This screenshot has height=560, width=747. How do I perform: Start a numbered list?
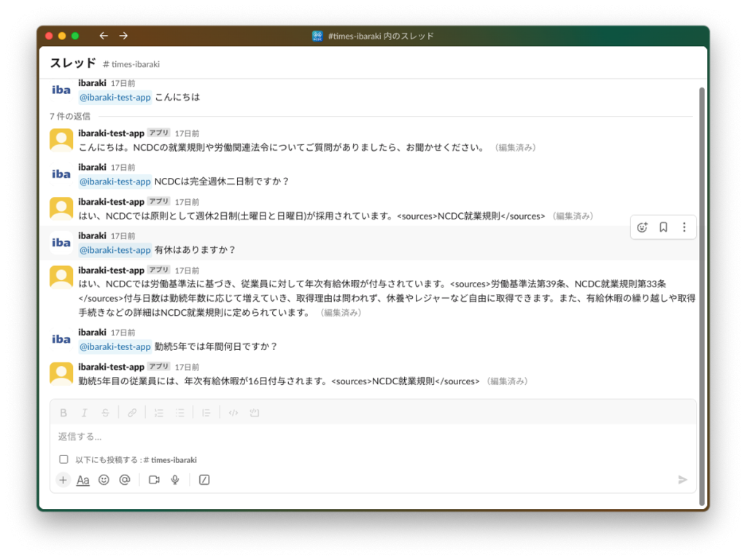tap(159, 413)
